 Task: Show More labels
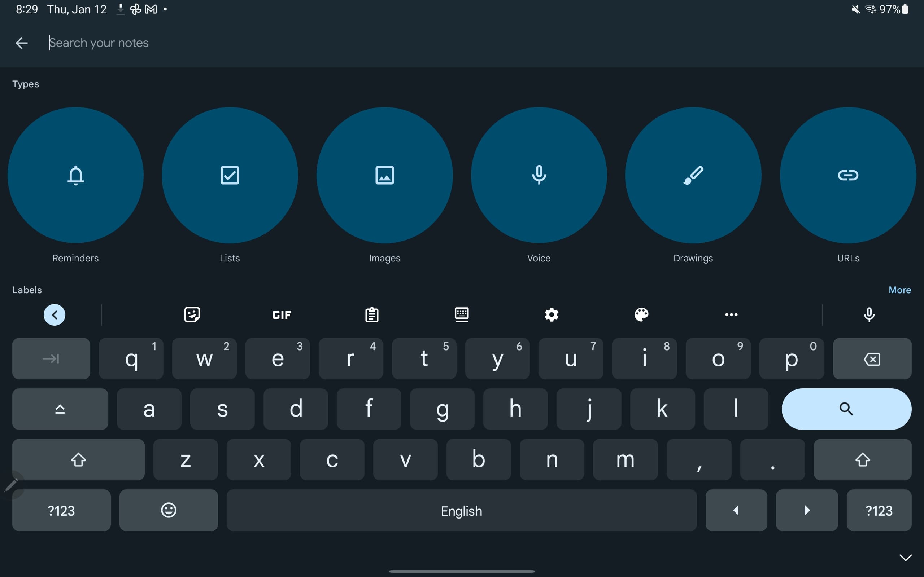click(x=899, y=290)
